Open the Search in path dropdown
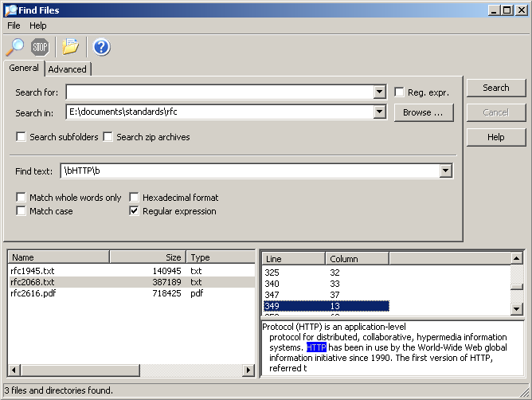 pyautogui.click(x=379, y=112)
